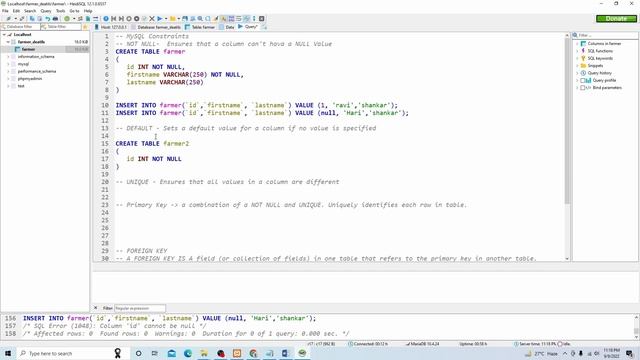
Task: Click the favorites star icon
Action: (x=85, y=27)
